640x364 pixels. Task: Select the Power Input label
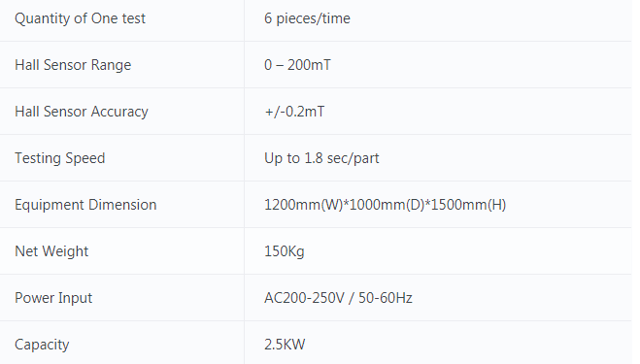coord(53,298)
